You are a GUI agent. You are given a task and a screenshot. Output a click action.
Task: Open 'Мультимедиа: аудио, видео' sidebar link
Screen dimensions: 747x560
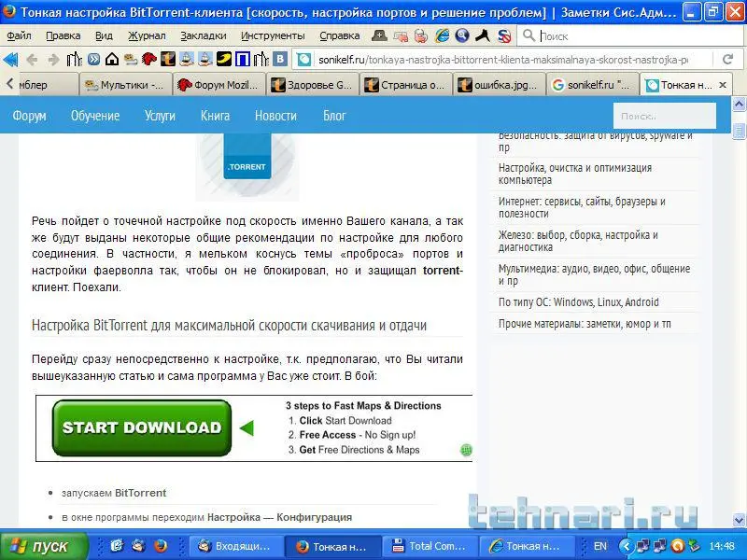(x=594, y=274)
